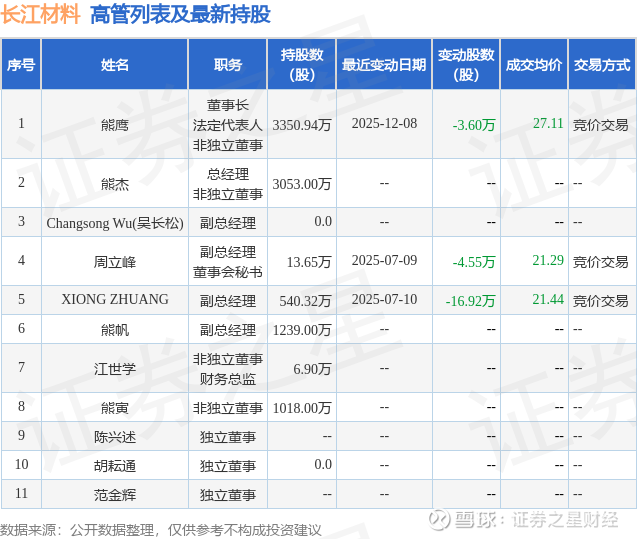Click the 0.0 holding in Changsong Wu's row

coord(323,221)
